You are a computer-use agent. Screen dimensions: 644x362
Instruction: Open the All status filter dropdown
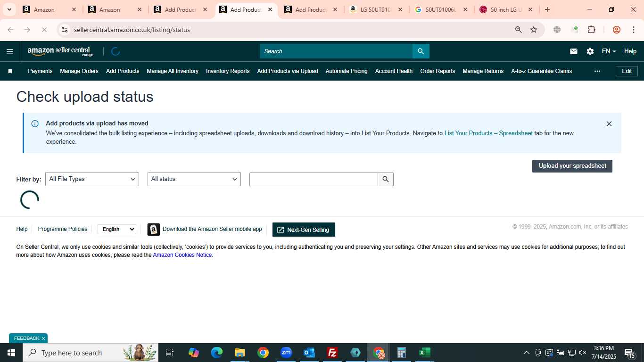point(194,179)
